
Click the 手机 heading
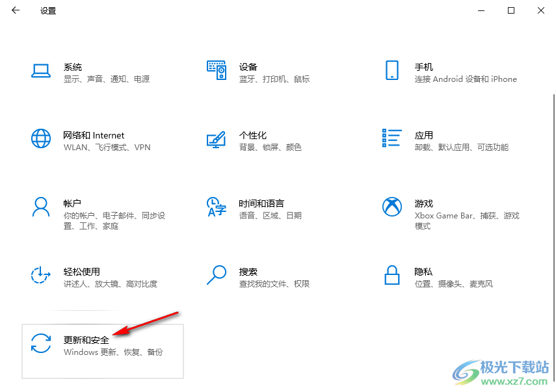(x=424, y=67)
